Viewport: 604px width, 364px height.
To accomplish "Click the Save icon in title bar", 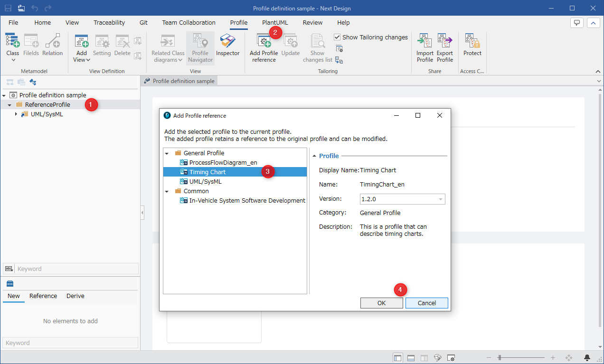I will (8, 8).
